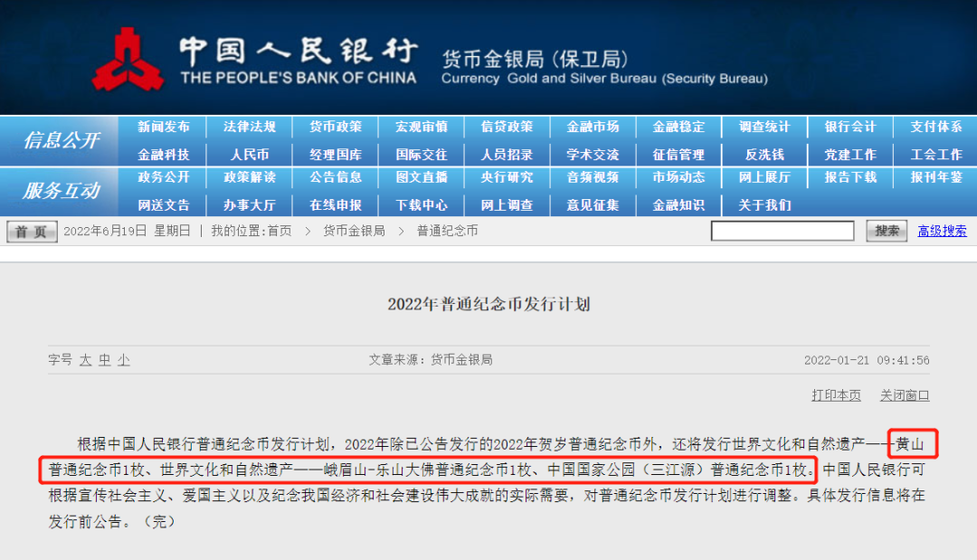This screenshot has height=560, width=977.
Task: Go to 关于我们 page
Action: pos(764,205)
